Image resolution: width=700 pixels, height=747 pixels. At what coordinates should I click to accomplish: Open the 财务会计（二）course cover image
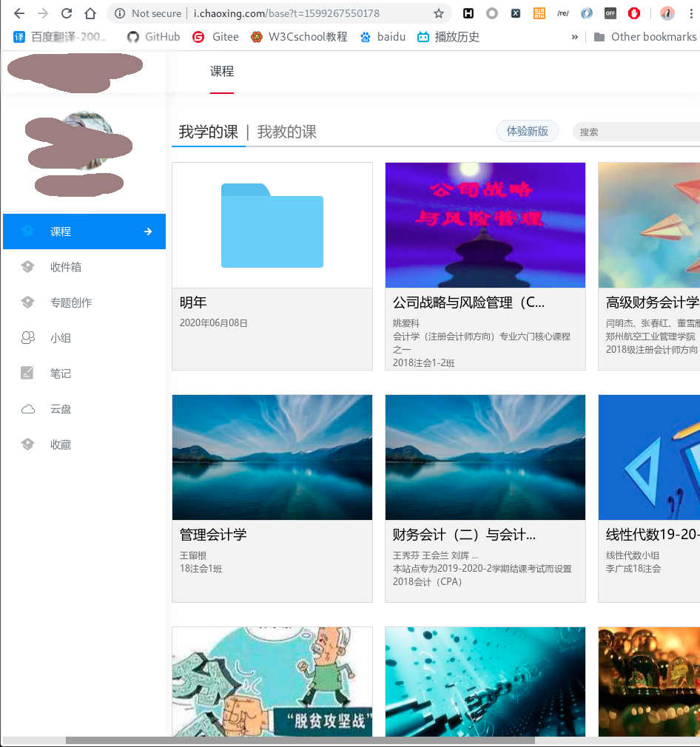tap(485, 457)
